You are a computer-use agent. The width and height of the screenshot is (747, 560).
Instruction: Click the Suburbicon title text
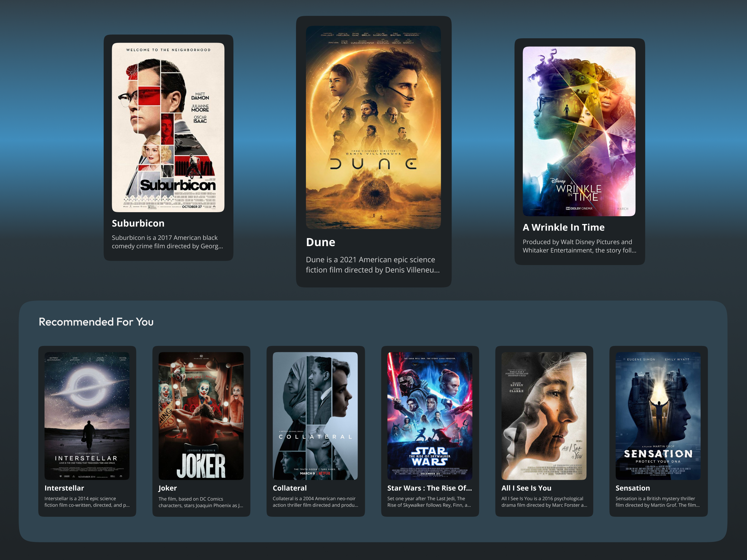coord(138,223)
